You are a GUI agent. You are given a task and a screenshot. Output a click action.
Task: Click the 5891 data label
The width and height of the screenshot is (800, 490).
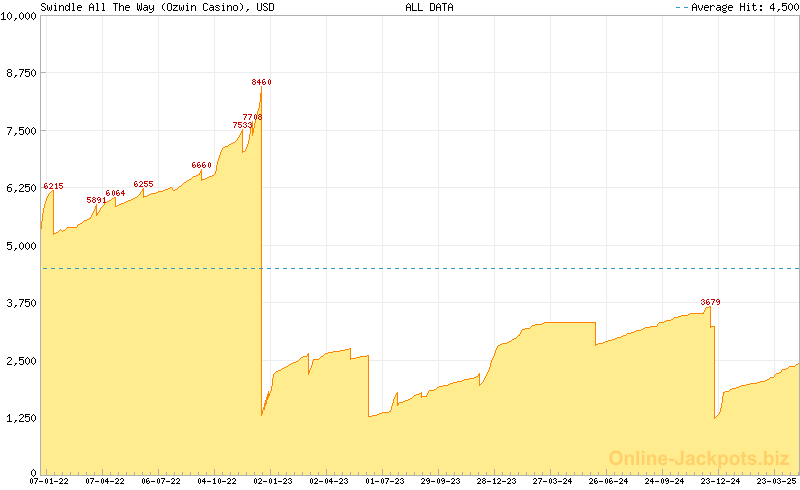[x=96, y=200]
